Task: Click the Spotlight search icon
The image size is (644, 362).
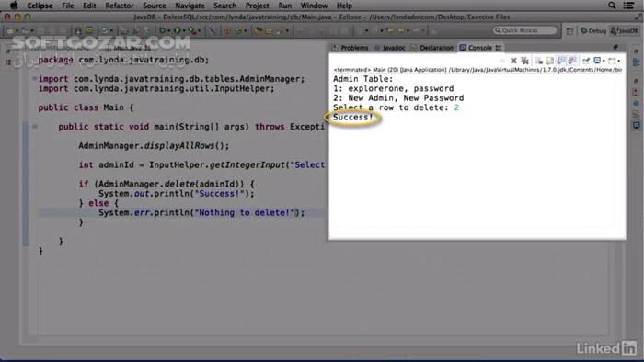Action: [x=612, y=6]
